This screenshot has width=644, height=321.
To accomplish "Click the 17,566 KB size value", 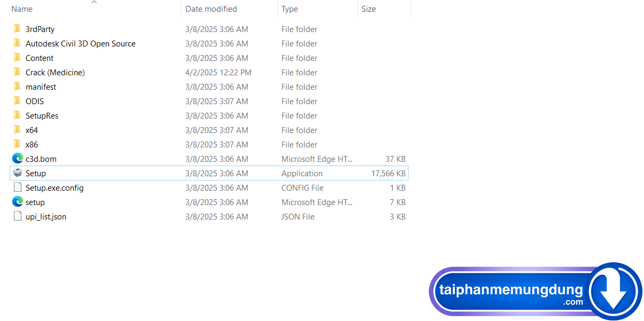I will [x=388, y=174].
